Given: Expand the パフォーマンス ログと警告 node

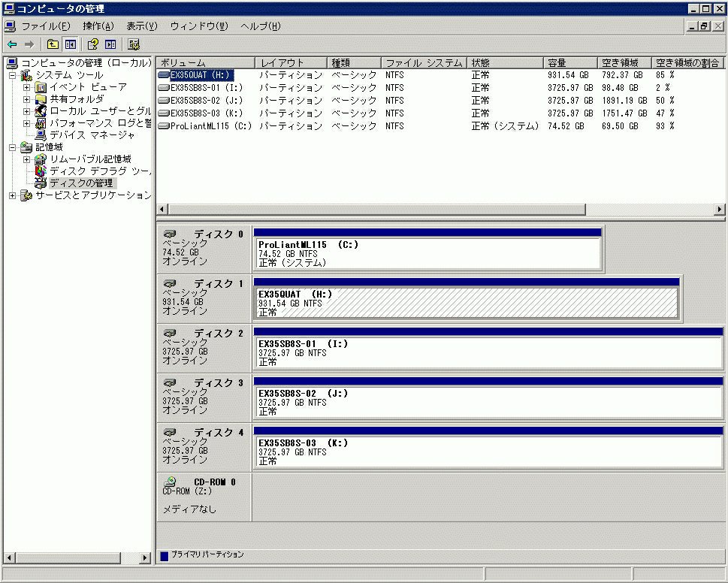Looking at the screenshot, I should 26,123.
